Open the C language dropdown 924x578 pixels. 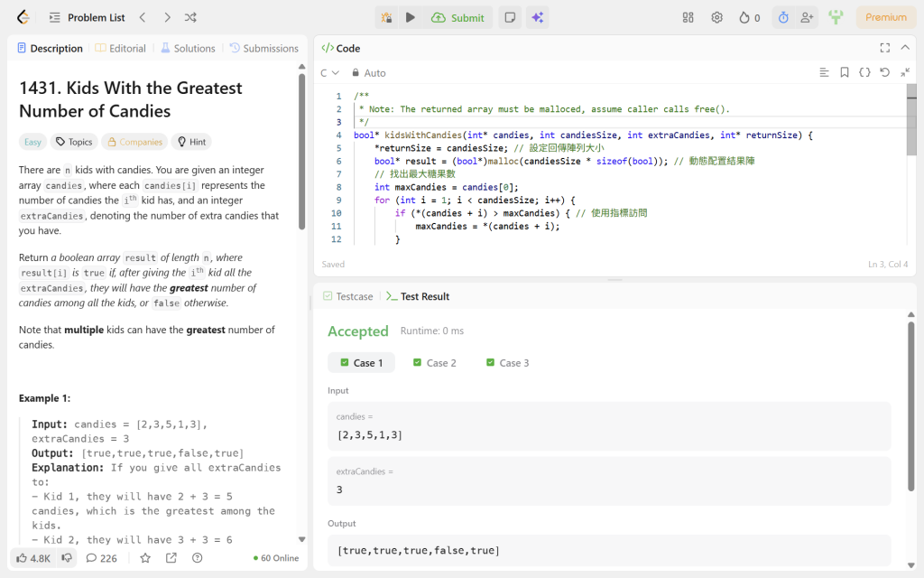(329, 73)
